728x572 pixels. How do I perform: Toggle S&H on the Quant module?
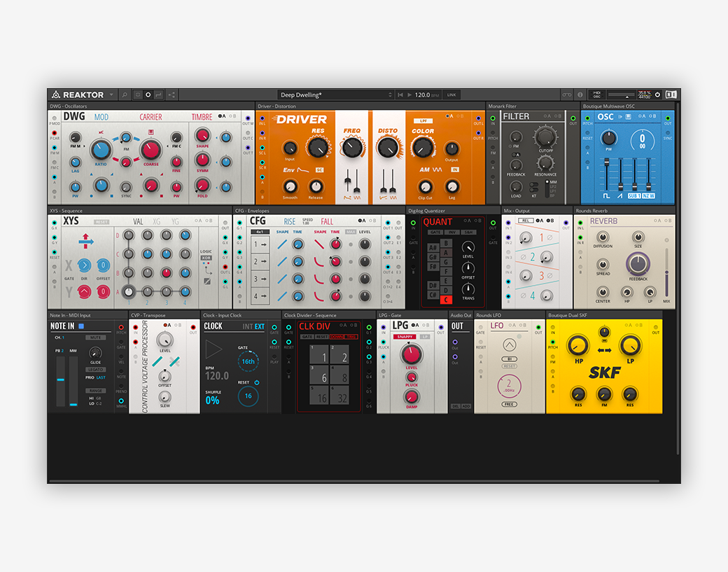tap(468, 232)
